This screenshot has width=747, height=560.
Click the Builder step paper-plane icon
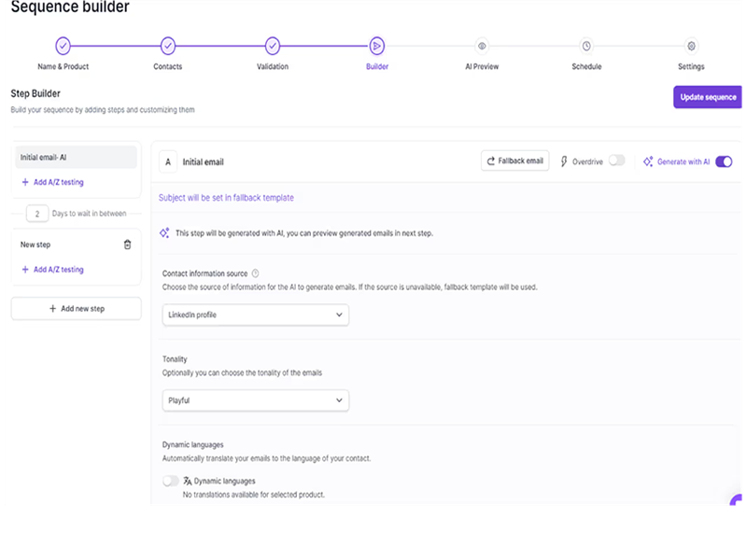376,46
